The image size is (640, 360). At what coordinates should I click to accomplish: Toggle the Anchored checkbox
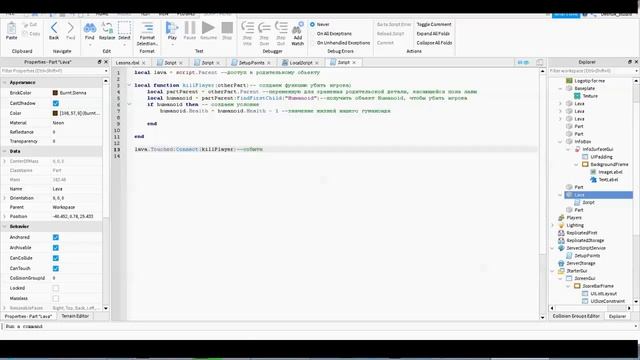pos(56,237)
